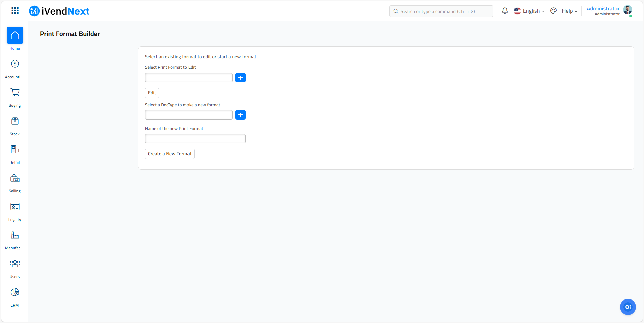Select the Users module icon
644x323 pixels.
click(15, 268)
